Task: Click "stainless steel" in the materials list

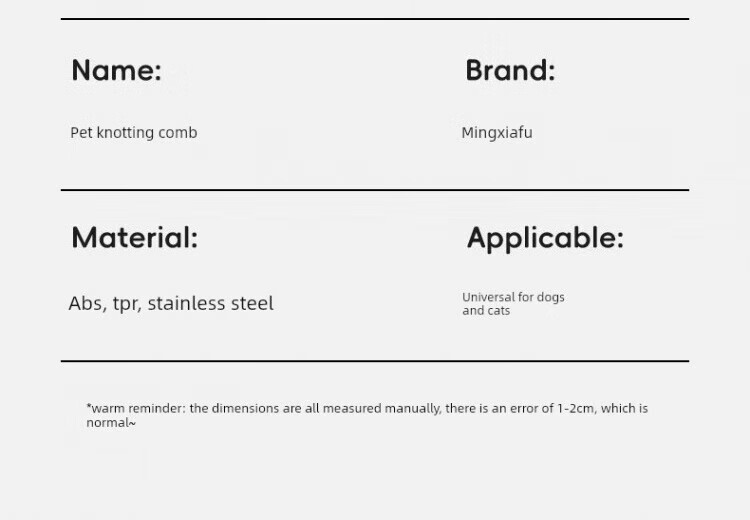Action: (210, 304)
